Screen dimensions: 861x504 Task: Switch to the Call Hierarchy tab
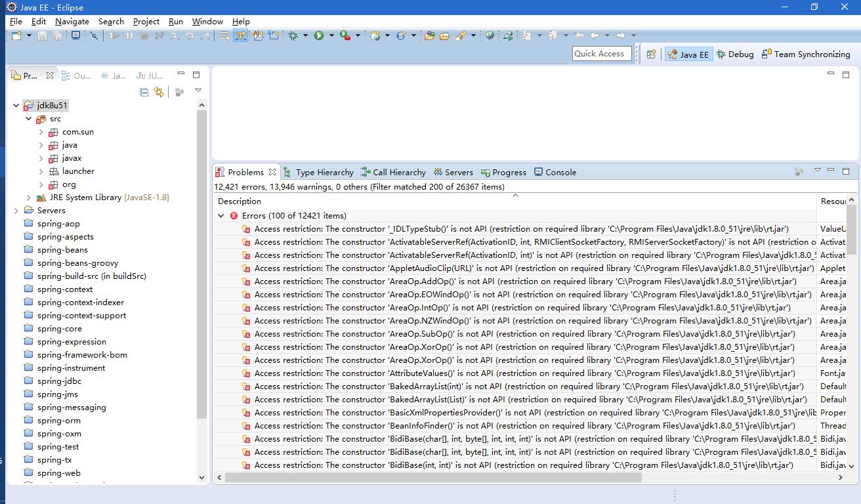click(393, 172)
